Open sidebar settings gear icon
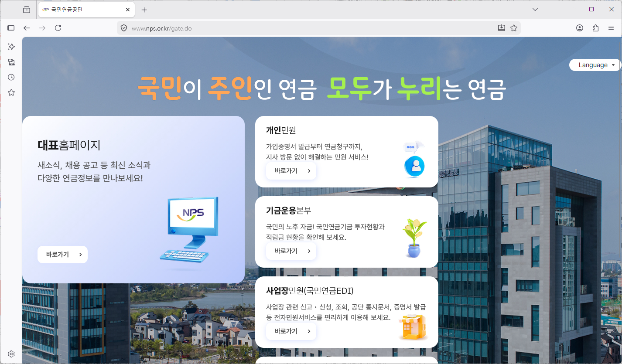The width and height of the screenshot is (622, 364). (11, 354)
